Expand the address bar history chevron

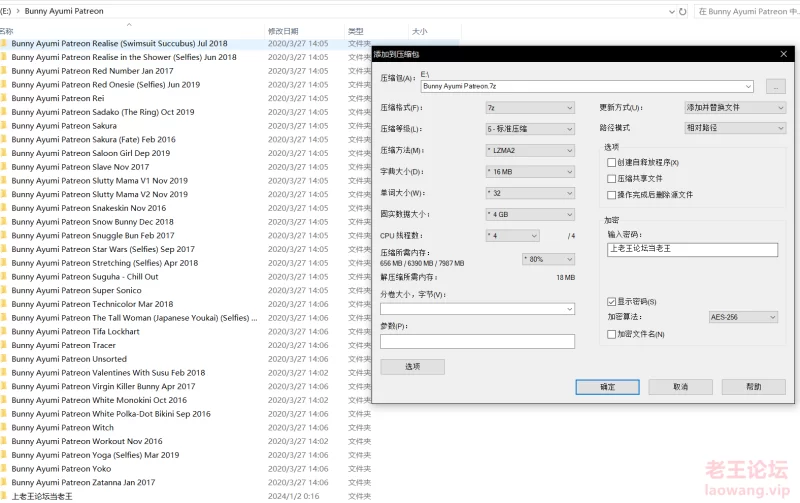click(x=671, y=11)
